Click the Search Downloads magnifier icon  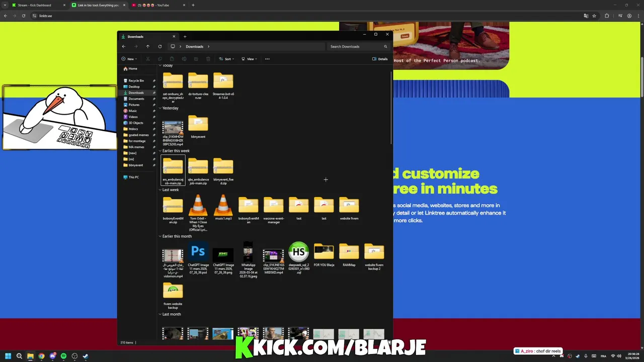pos(385,46)
